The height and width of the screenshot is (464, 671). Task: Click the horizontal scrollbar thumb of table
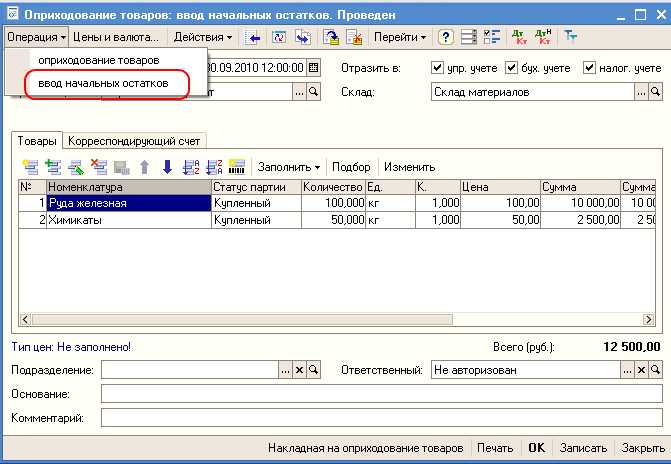point(242,319)
